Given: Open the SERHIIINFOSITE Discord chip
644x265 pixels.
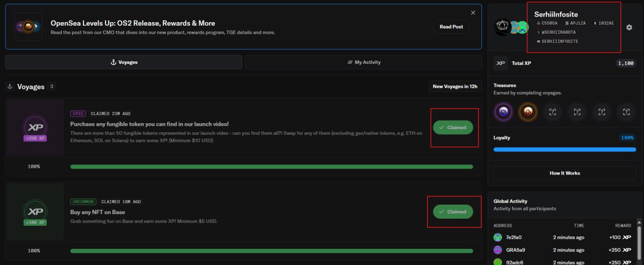Looking at the screenshot, I should (557, 41).
